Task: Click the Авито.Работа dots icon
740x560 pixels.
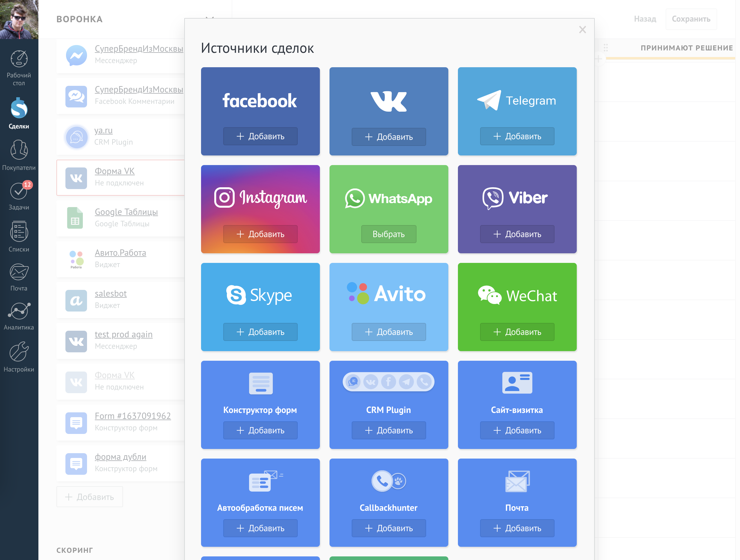Action: [x=76, y=260]
